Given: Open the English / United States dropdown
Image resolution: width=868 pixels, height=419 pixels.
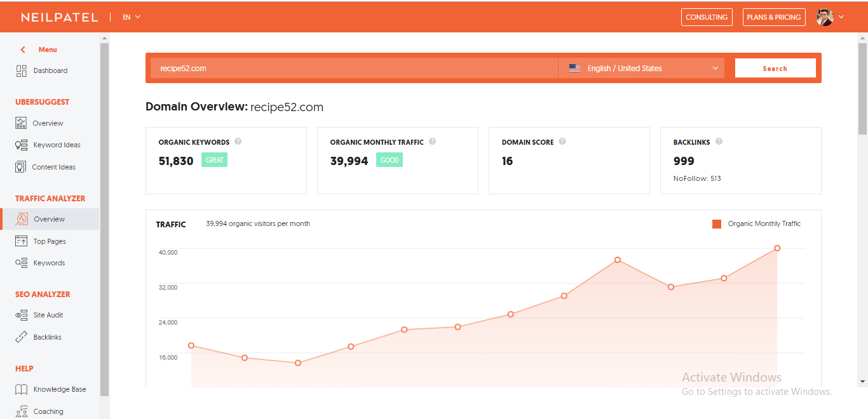Looking at the screenshot, I should click(641, 69).
